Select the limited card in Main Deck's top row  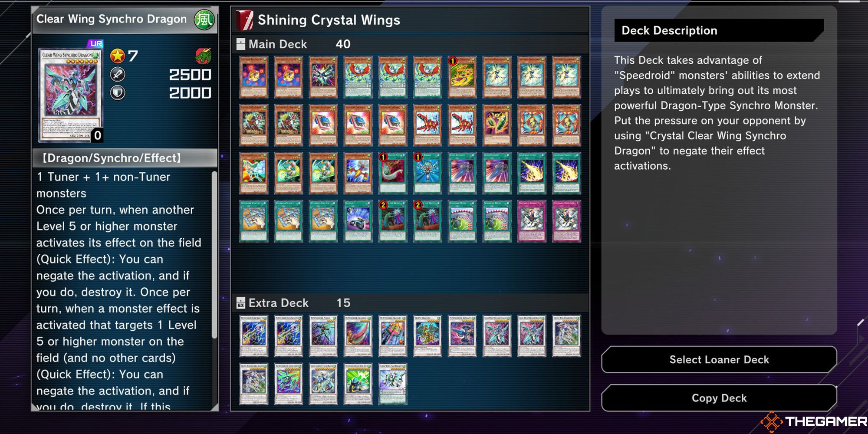tap(462, 77)
